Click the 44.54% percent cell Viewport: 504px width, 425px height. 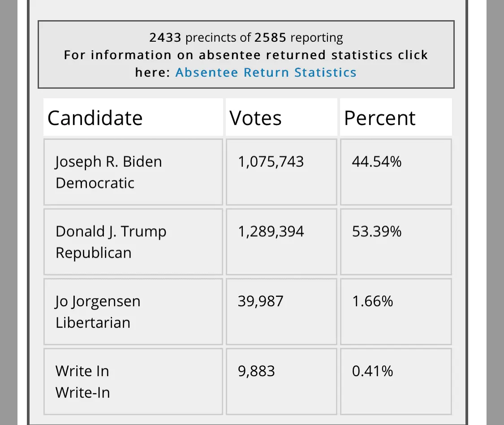pyautogui.click(x=376, y=161)
